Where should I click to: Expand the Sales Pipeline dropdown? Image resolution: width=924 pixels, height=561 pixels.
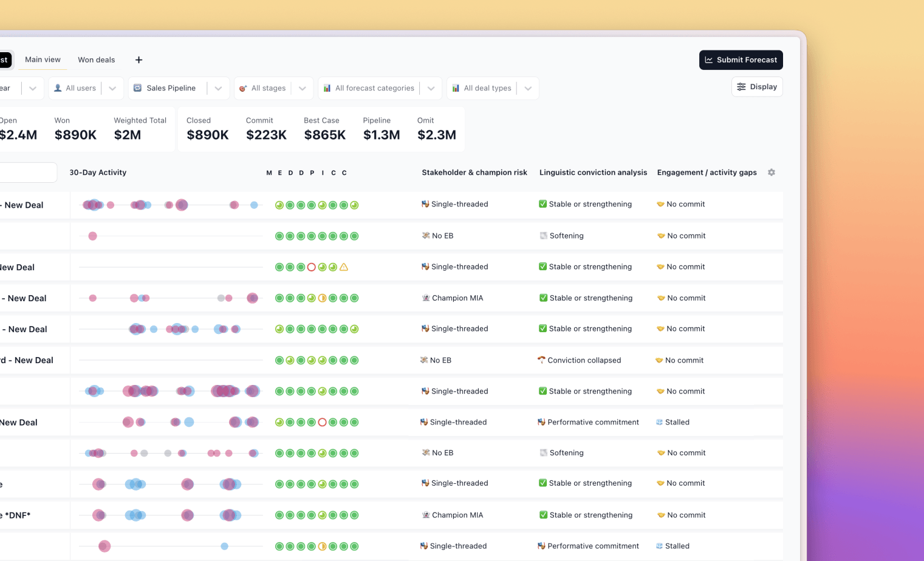(x=218, y=88)
